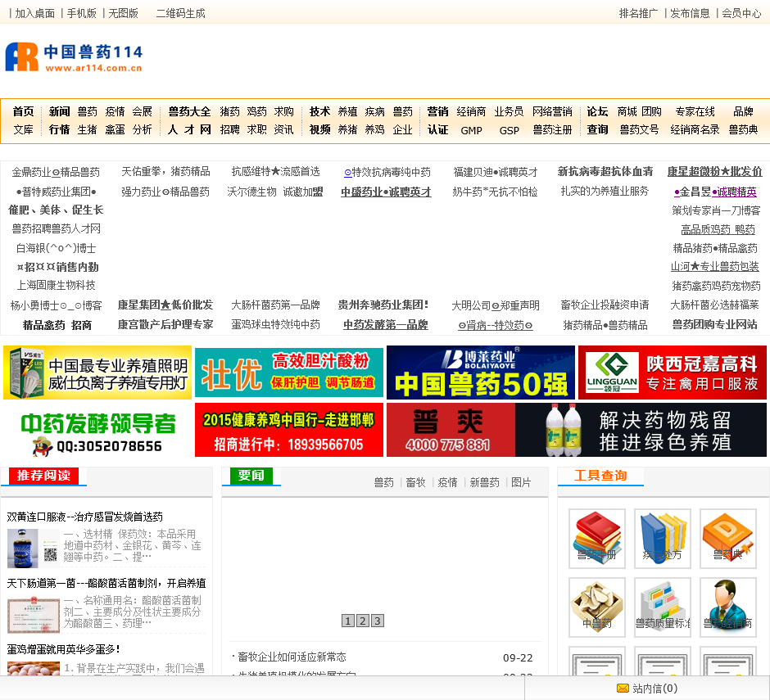The width and height of the screenshot is (770, 700).
Task: Open the 博莱药业 中国兽药50强 banner
Action: [x=481, y=373]
